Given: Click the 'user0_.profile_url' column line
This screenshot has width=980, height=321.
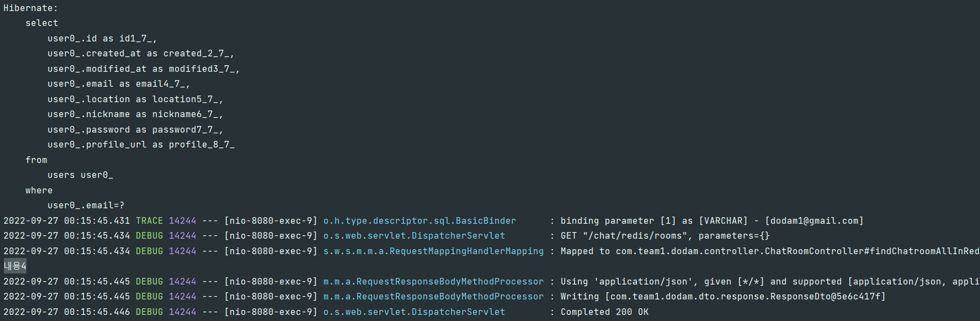Looking at the screenshot, I should [141, 145].
